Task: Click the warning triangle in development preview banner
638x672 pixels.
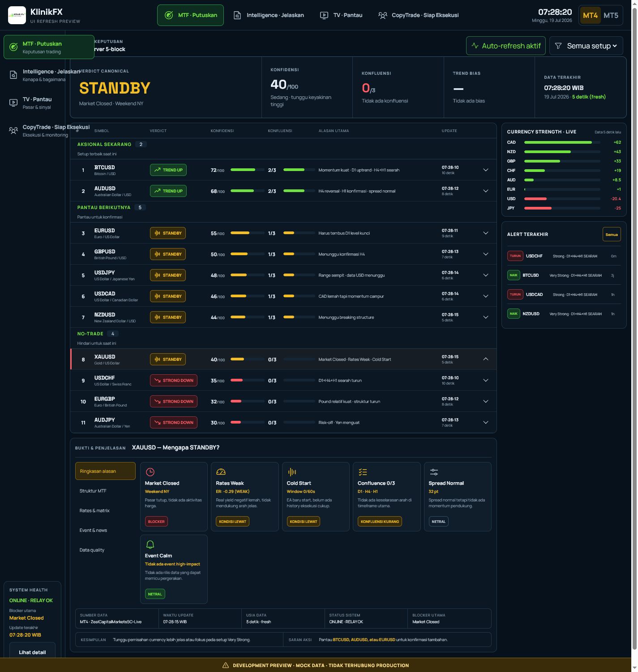Action: click(226, 665)
